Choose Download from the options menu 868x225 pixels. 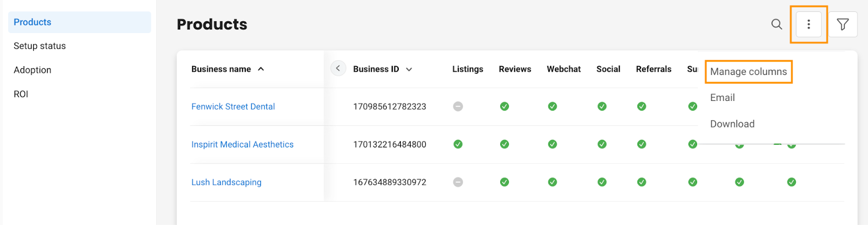click(x=732, y=124)
